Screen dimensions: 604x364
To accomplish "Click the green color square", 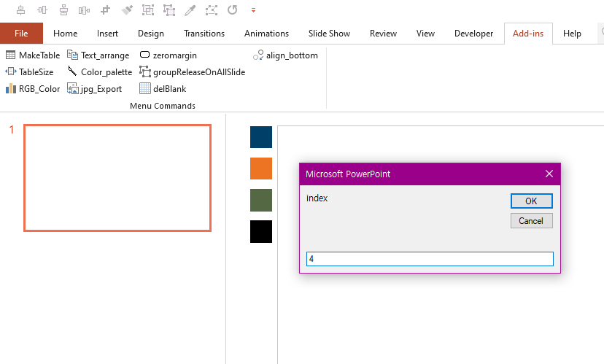I will pyautogui.click(x=261, y=201).
